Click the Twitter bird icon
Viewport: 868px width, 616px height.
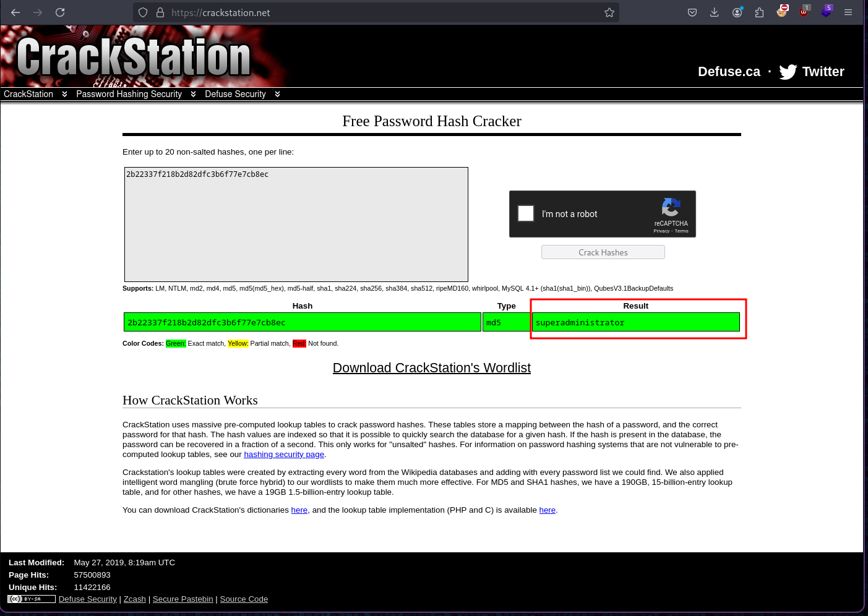(788, 72)
